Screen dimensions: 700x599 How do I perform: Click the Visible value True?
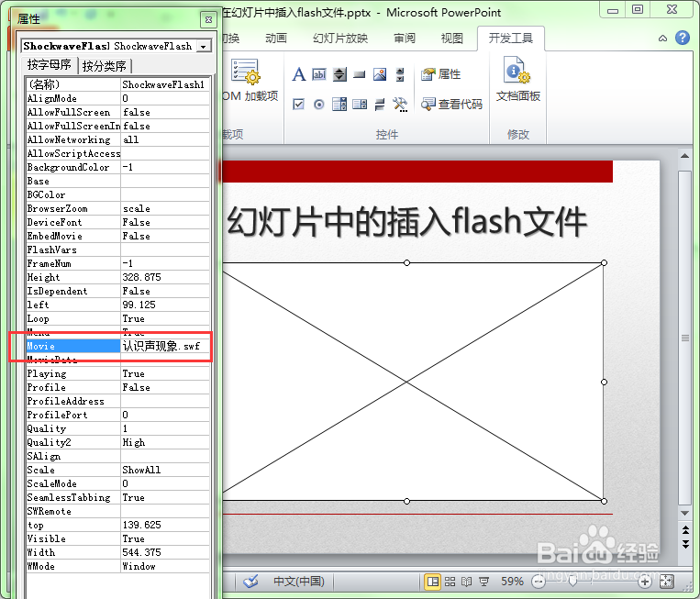165,538
